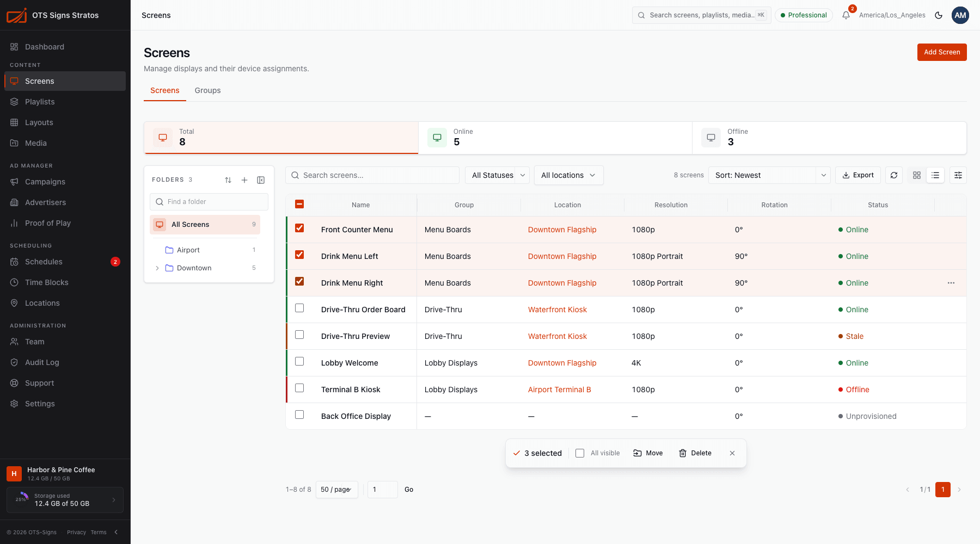Switch to list view
This screenshot has height=544, width=980.
pyautogui.click(x=935, y=175)
